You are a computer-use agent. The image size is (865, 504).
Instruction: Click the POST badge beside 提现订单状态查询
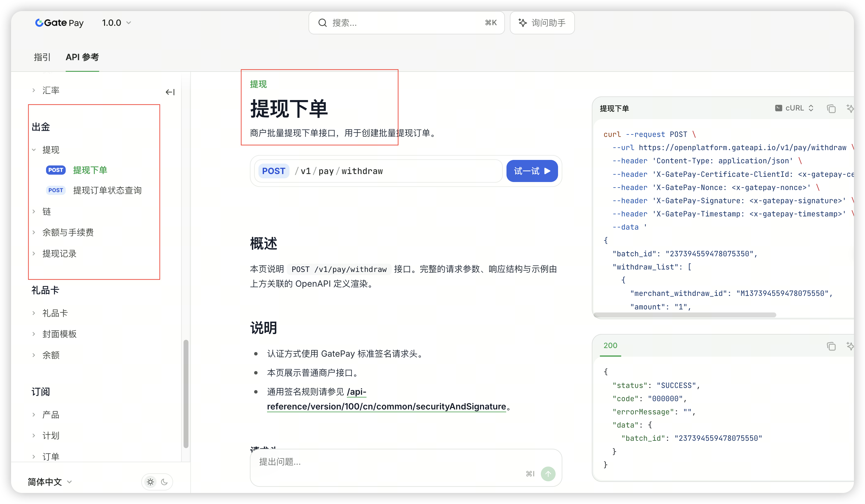(56, 190)
